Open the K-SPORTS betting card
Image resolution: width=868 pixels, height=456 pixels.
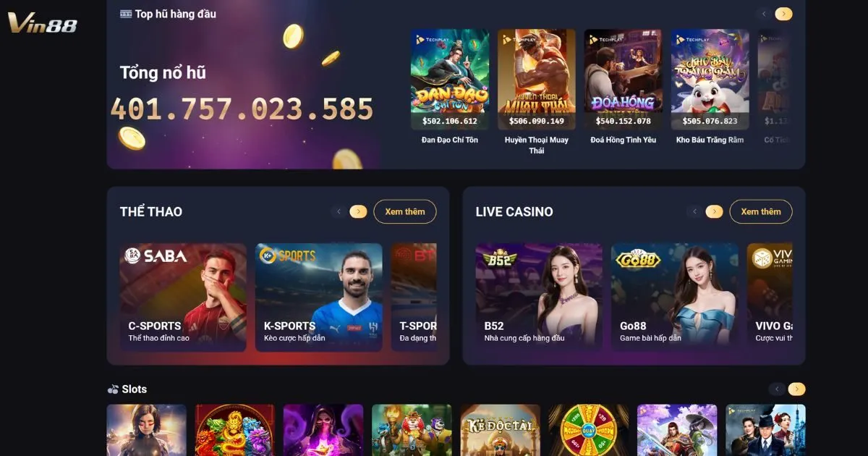[x=319, y=297]
